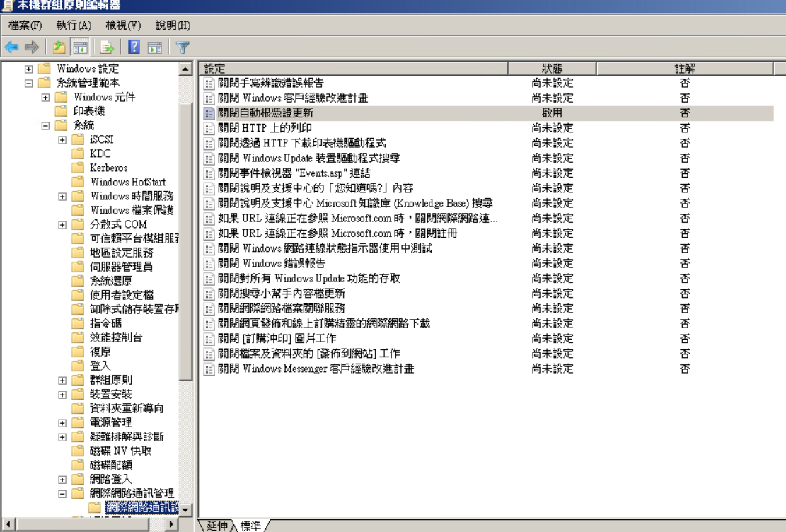Collapse the 網際網路通訊管理 tree node
Image resolution: width=786 pixels, height=532 pixels.
62,493
